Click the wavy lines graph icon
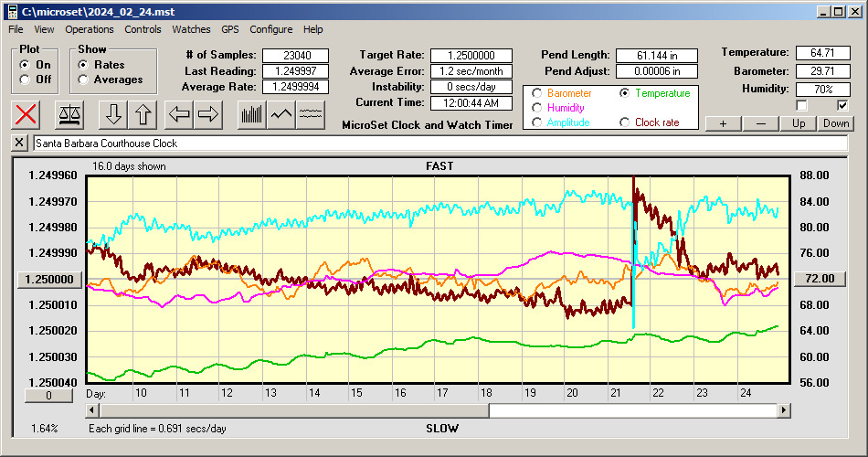 pyautogui.click(x=311, y=114)
